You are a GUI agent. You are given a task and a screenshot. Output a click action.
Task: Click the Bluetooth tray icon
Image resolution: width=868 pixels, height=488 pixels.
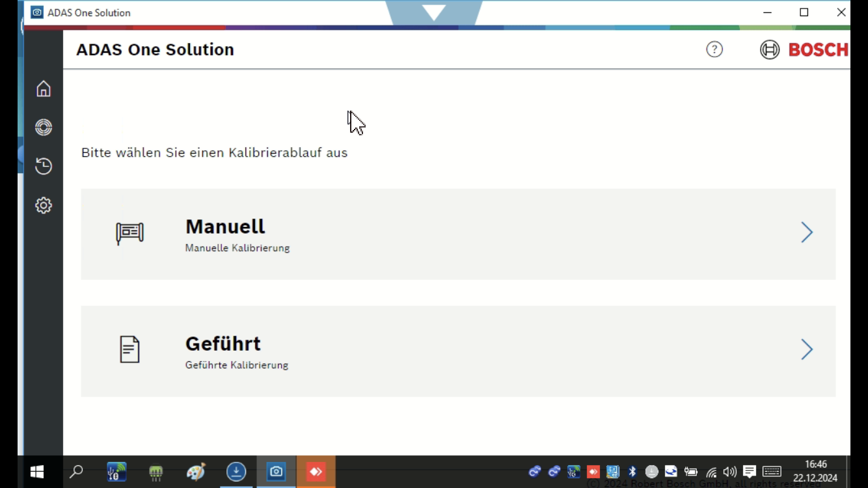[x=632, y=472]
